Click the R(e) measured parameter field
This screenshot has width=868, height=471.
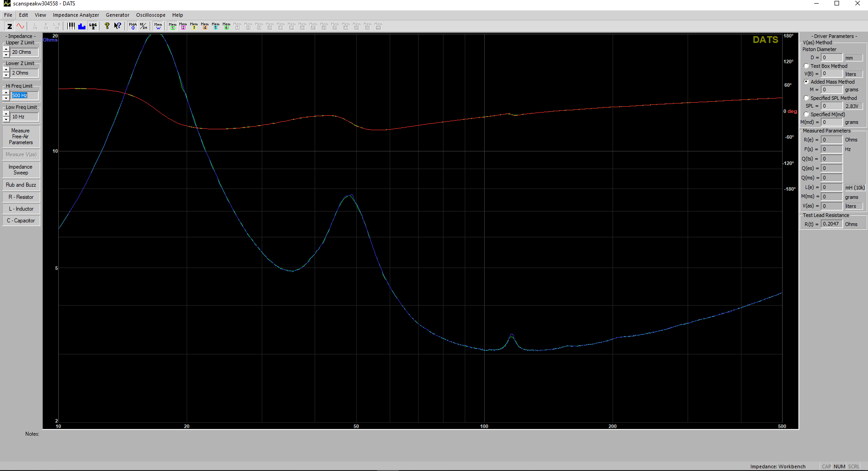tap(832, 140)
